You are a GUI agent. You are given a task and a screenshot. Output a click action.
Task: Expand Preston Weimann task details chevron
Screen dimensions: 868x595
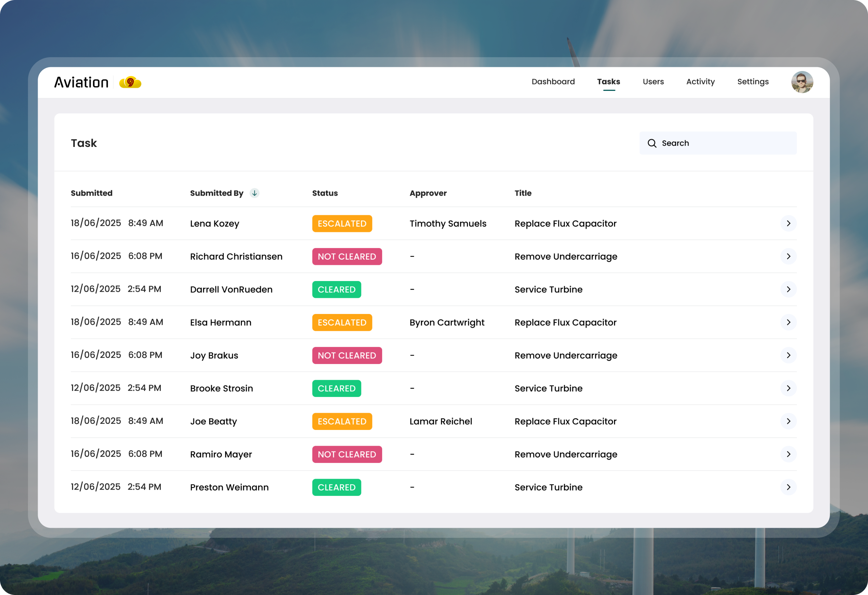(788, 487)
